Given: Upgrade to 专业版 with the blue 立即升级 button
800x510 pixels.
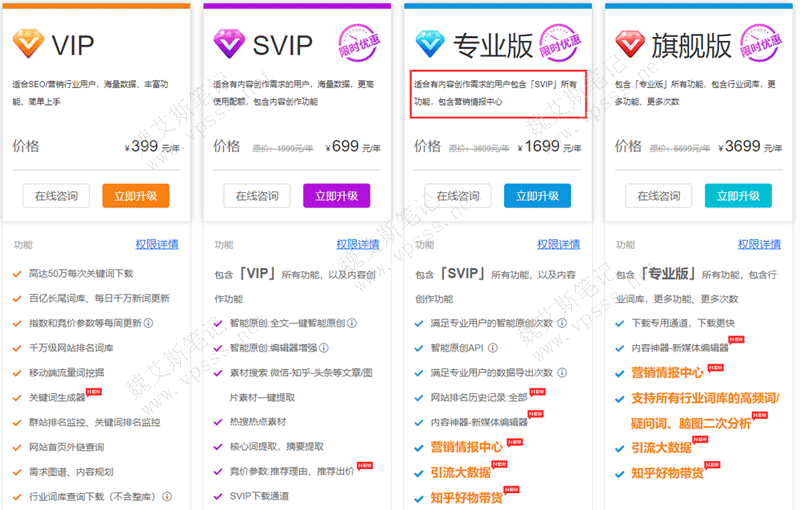Looking at the screenshot, I should pyautogui.click(x=538, y=196).
